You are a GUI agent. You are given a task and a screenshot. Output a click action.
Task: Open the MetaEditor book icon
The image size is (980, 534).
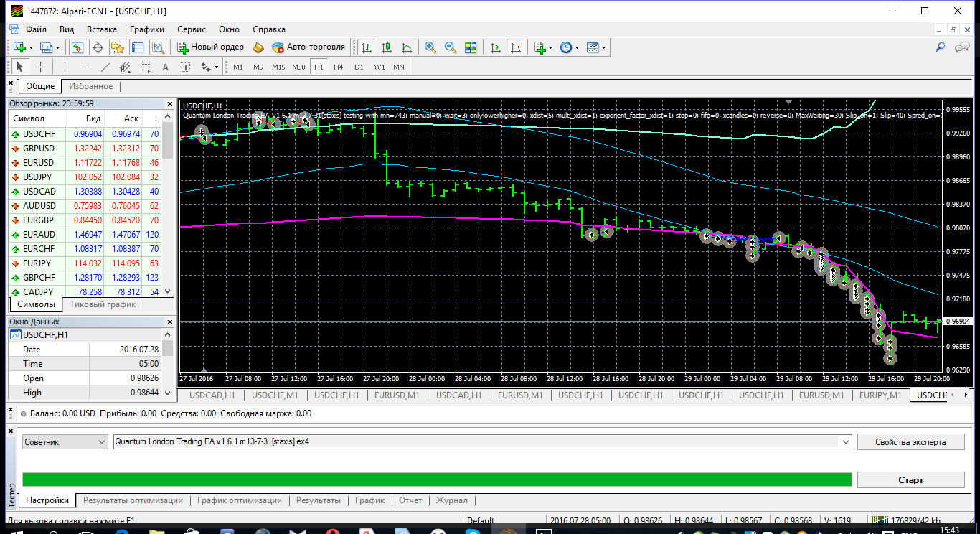(259, 47)
